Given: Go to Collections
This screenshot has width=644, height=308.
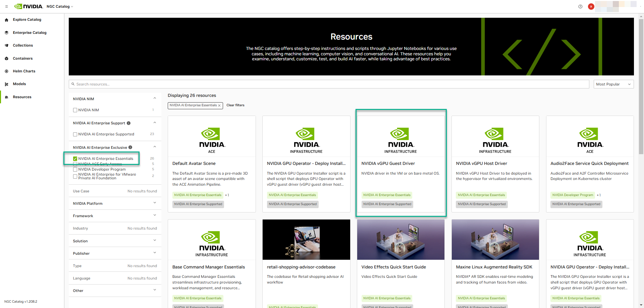Looking at the screenshot, I should 23,46.
